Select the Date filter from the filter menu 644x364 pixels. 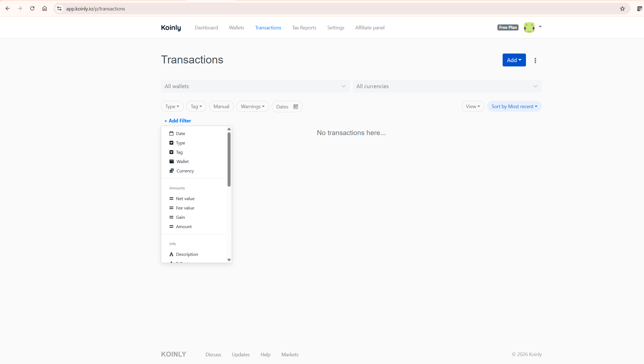180,133
